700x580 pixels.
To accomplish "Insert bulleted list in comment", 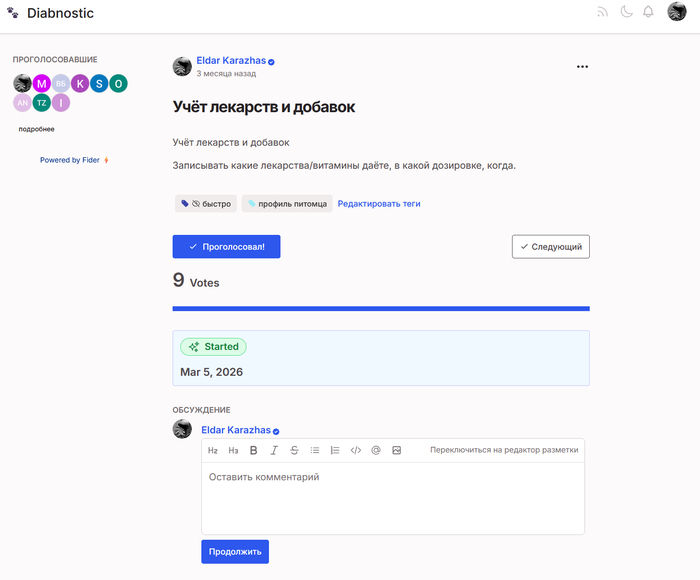I will (x=315, y=450).
